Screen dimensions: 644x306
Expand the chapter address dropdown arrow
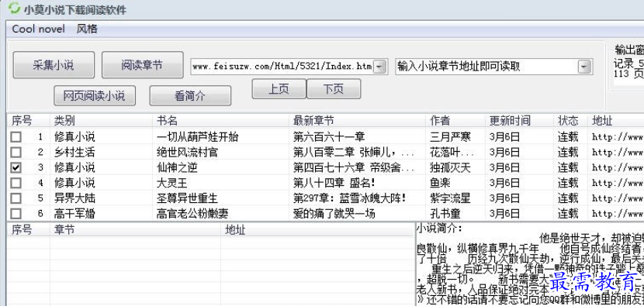coord(583,66)
